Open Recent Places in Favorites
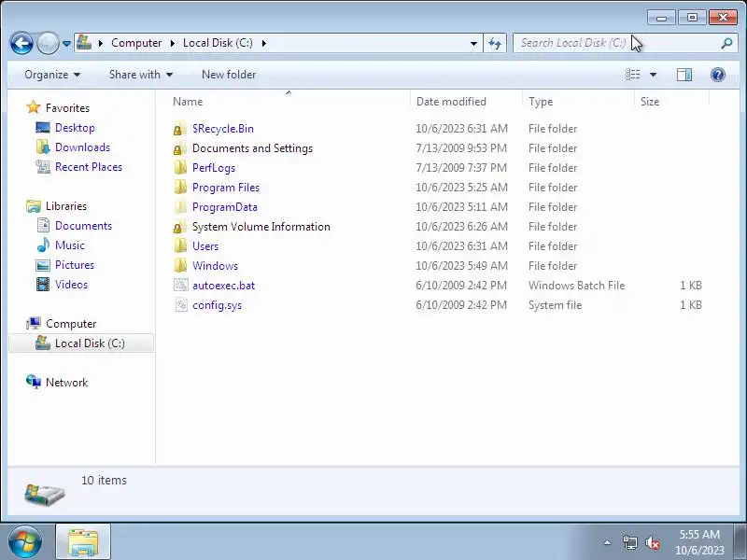The width and height of the screenshot is (747, 560). click(x=89, y=167)
